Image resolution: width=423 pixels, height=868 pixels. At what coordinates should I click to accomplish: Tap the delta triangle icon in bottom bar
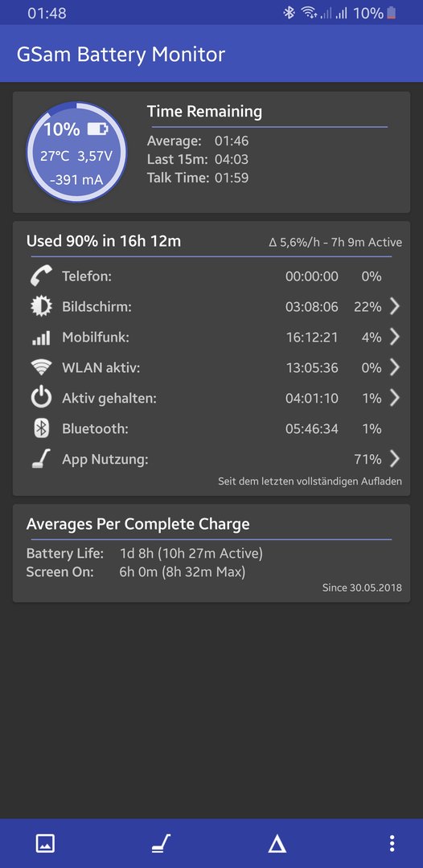pyautogui.click(x=277, y=844)
